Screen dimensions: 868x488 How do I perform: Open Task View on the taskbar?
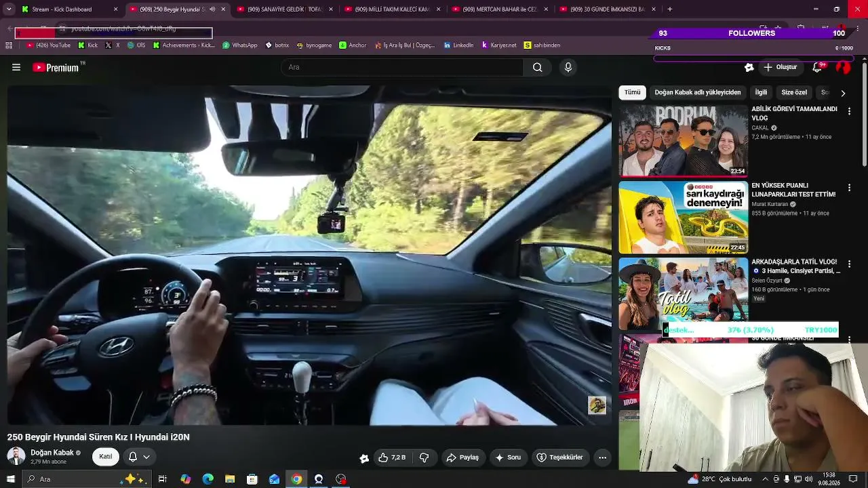pyautogui.click(x=163, y=479)
